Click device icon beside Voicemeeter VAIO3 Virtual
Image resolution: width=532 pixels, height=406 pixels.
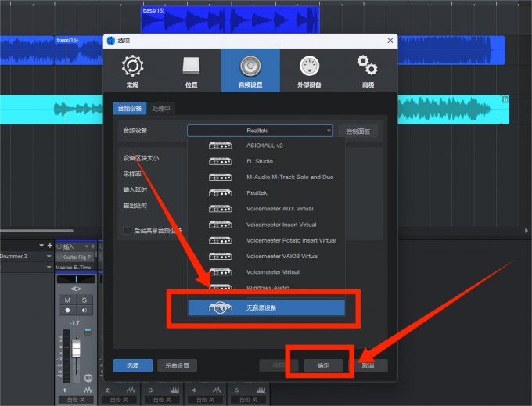point(220,256)
